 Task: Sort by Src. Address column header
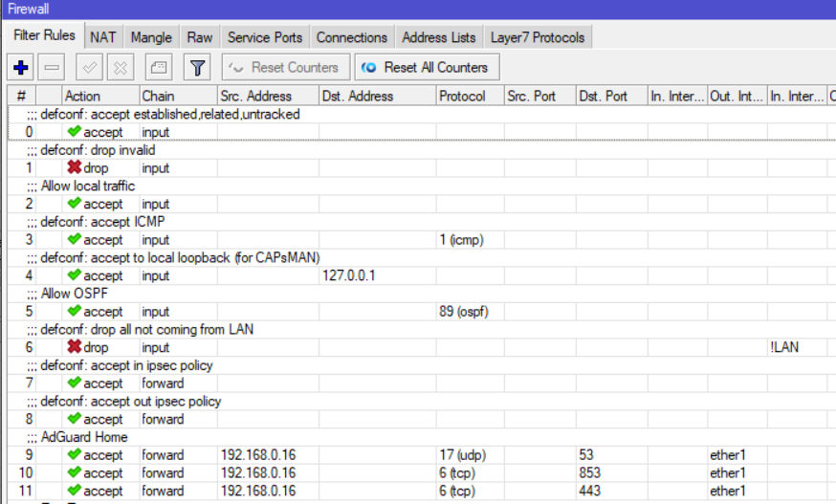coord(268,96)
